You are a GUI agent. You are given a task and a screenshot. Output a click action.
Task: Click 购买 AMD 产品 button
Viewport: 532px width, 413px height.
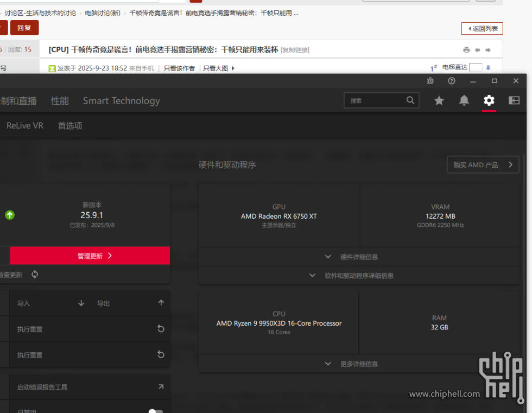coord(483,165)
